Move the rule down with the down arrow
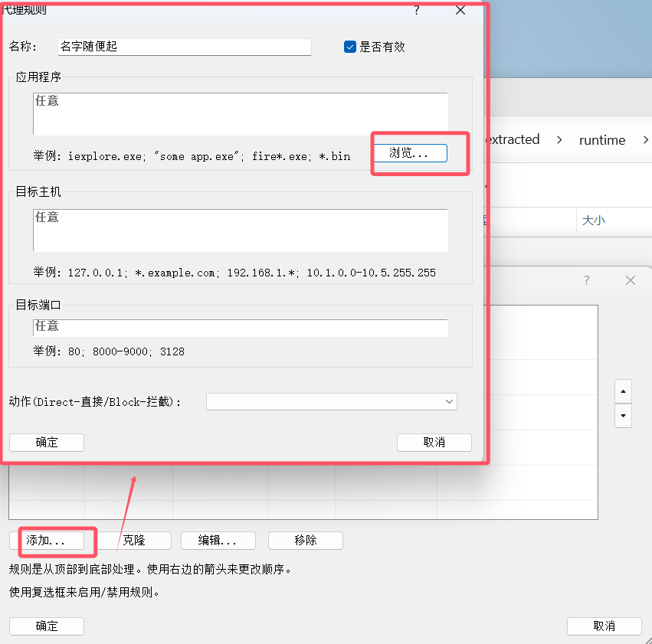 [x=623, y=417]
